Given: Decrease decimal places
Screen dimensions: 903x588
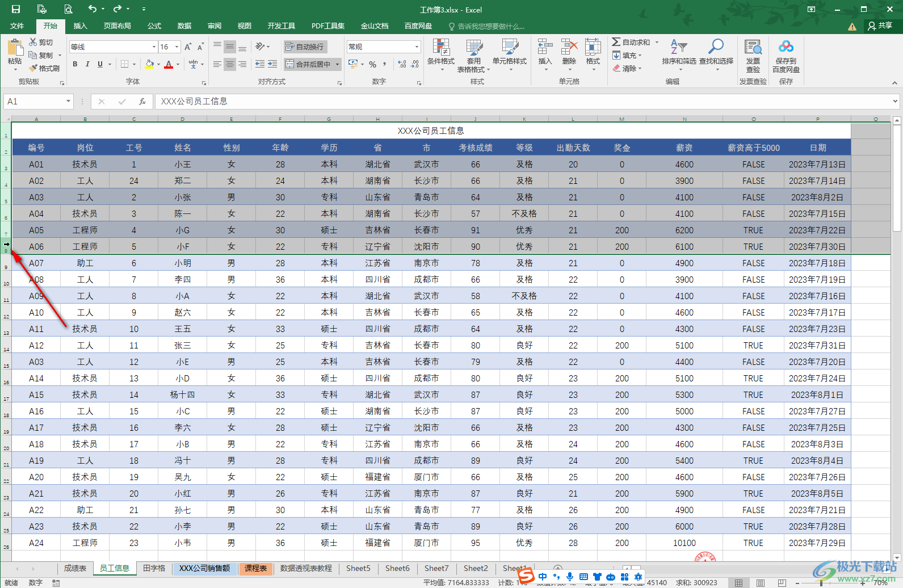Looking at the screenshot, I should point(415,64).
